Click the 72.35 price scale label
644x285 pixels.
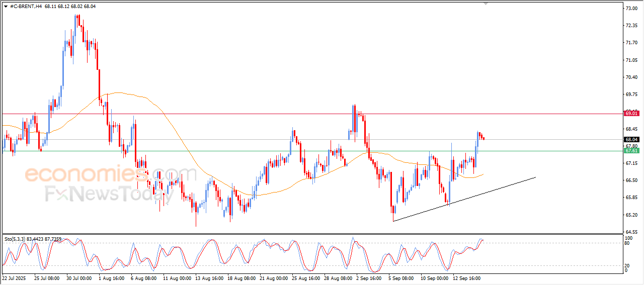tap(632, 25)
